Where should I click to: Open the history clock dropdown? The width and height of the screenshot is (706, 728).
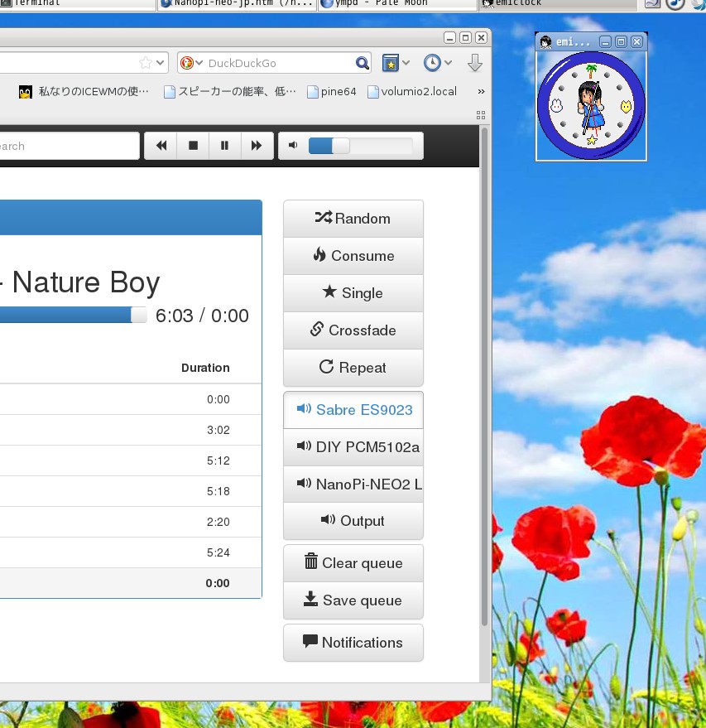437,63
